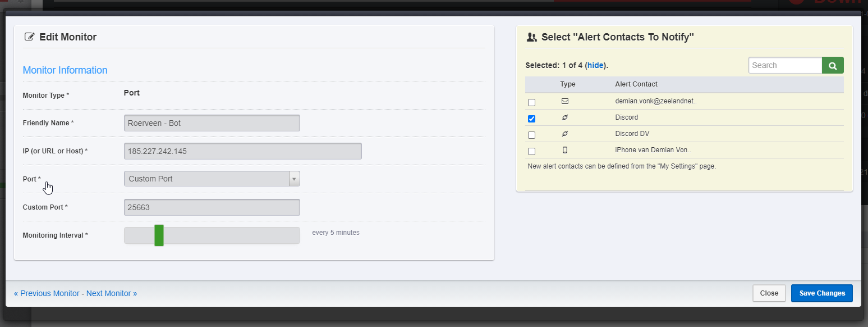Click the iPhone mobile device type icon
The height and width of the screenshot is (327, 868).
point(565,150)
